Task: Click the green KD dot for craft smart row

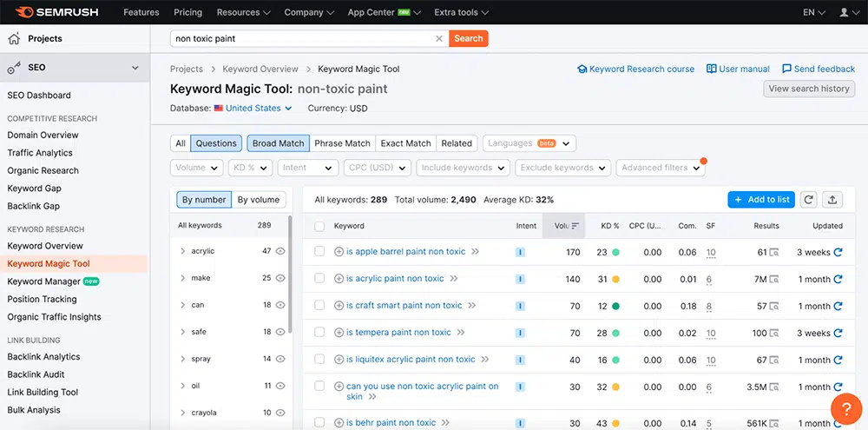Action: pyautogui.click(x=615, y=306)
